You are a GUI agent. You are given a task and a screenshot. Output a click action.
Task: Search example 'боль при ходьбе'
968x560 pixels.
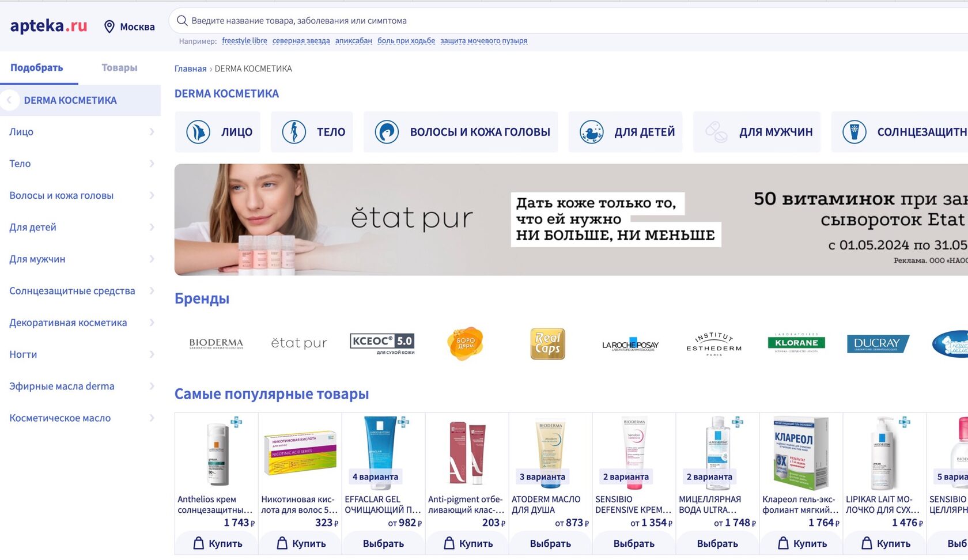coord(406,41)
